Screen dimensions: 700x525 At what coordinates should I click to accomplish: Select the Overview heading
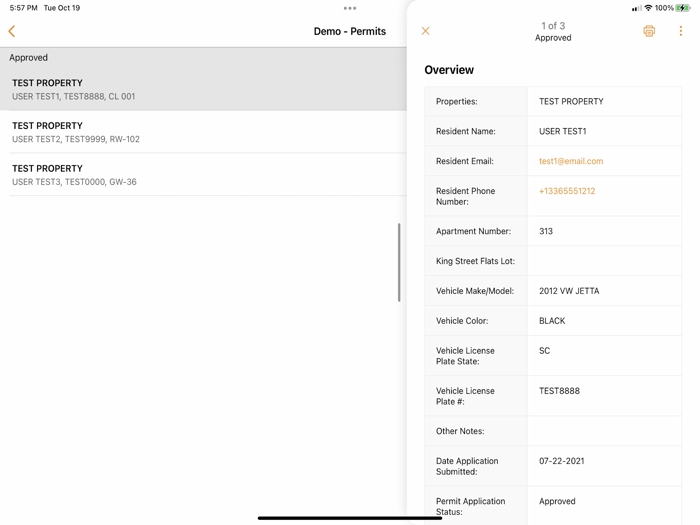tap(449, 70)
